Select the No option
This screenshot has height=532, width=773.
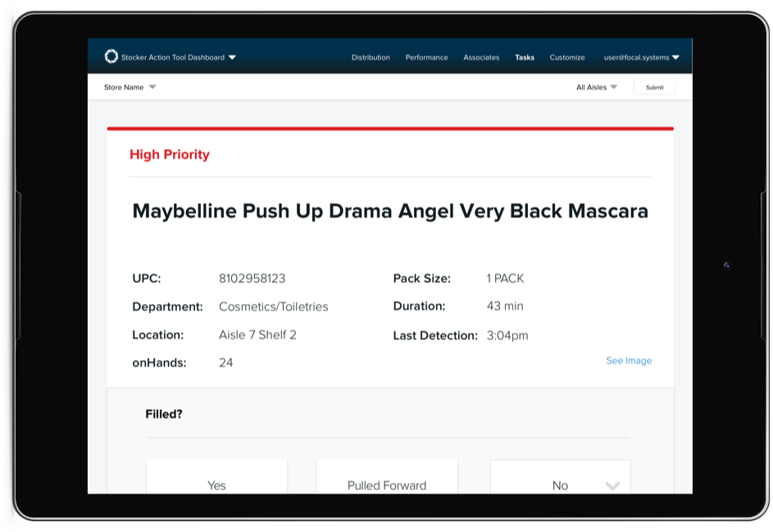click(x=560, y=477)
